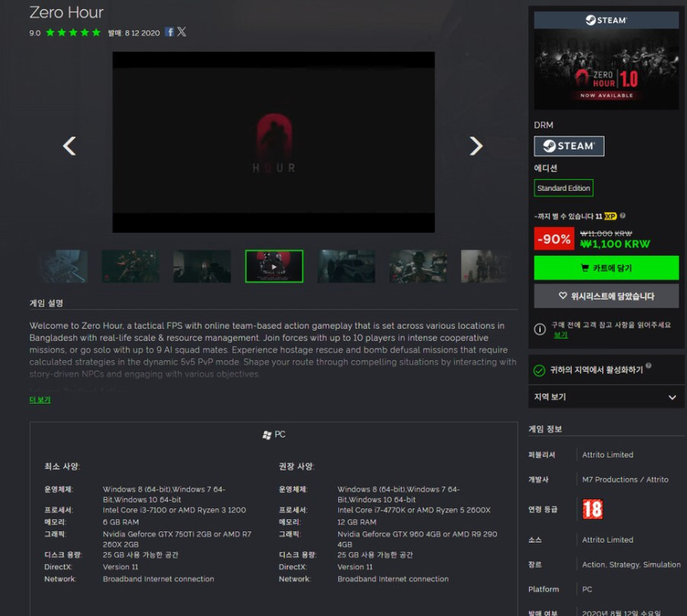Click the green checkmark region activation icon
687x616 pixels.
click(540, 371)
